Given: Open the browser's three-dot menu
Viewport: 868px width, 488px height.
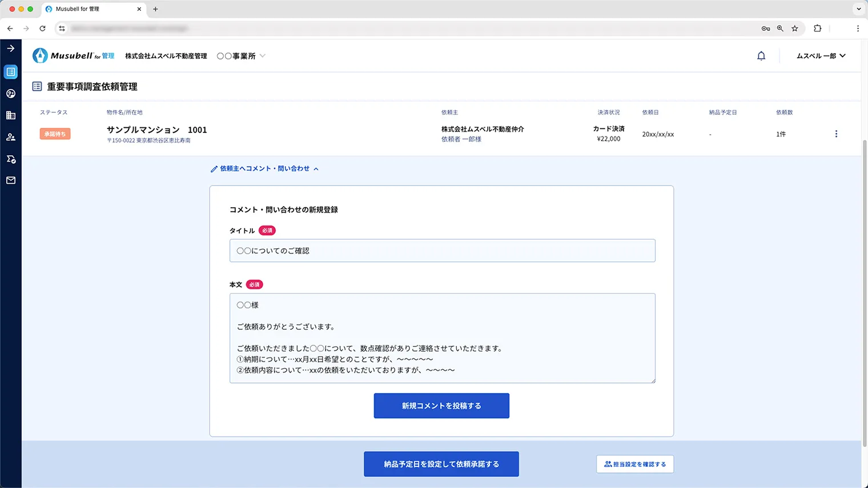Looking at the screenshot, I should (x=858, y=28).
